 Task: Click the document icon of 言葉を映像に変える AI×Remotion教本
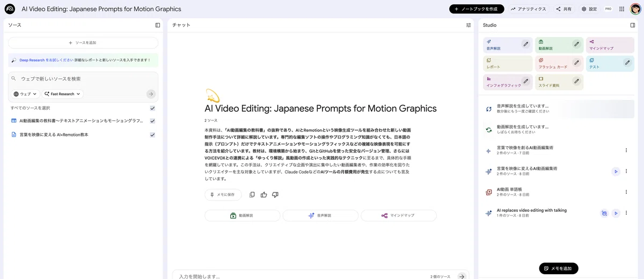[x=14, y=135]
